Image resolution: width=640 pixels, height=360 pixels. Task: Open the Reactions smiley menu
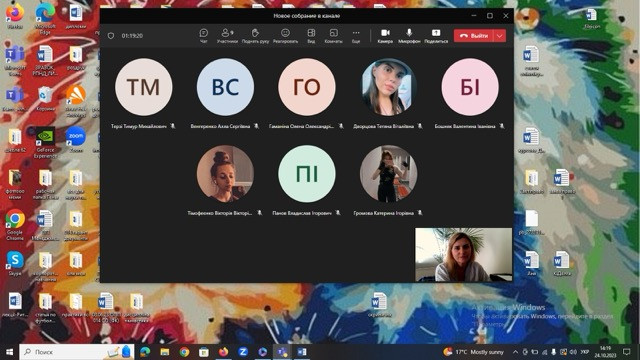coord(285,36)
